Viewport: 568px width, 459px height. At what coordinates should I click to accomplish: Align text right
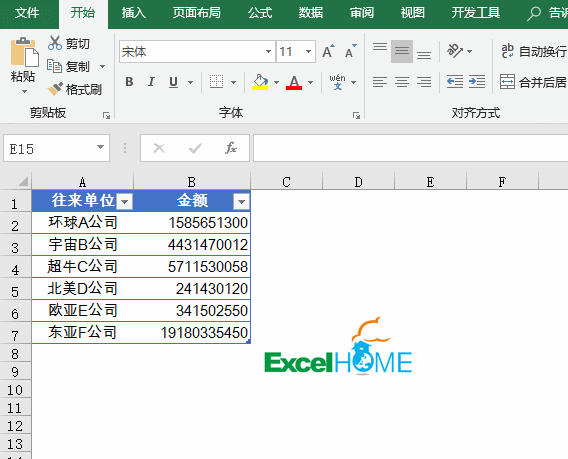coord(424,82)
